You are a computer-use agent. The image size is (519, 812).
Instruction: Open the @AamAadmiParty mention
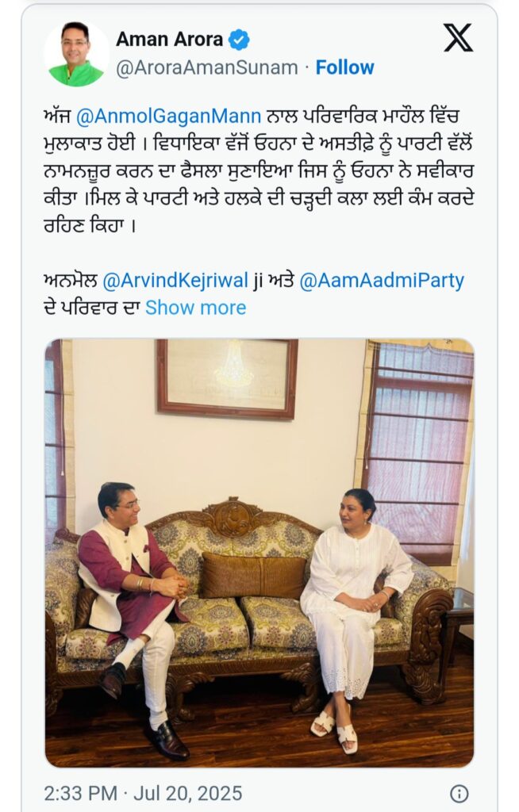[x=382, y=281]
